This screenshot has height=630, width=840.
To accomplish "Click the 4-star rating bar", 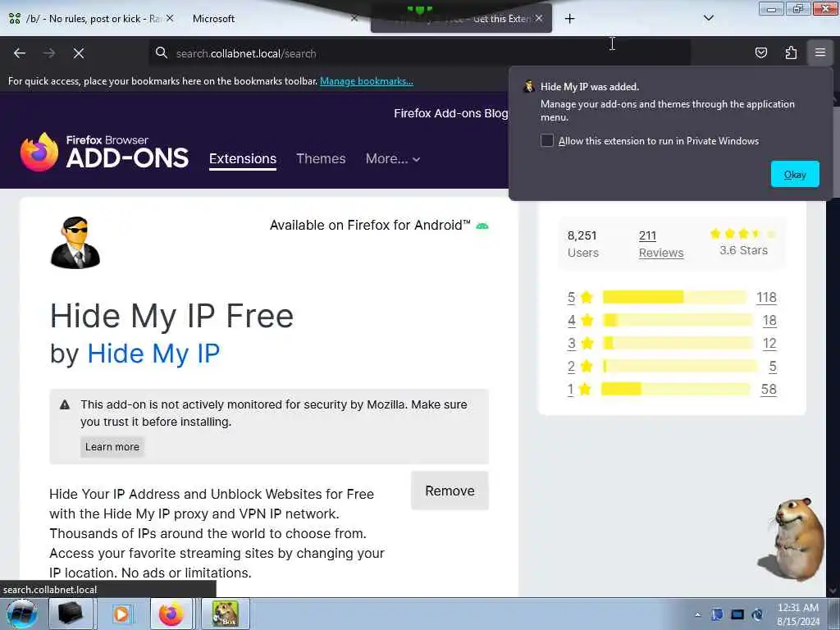I will 678,320.
